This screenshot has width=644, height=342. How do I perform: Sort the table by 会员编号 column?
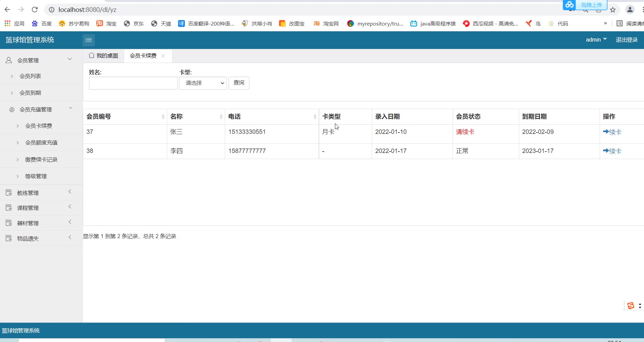[125, 116]
